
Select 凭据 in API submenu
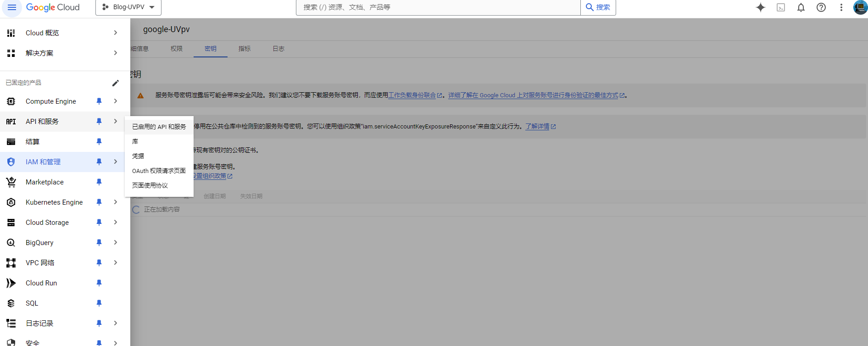pos(159,156)
